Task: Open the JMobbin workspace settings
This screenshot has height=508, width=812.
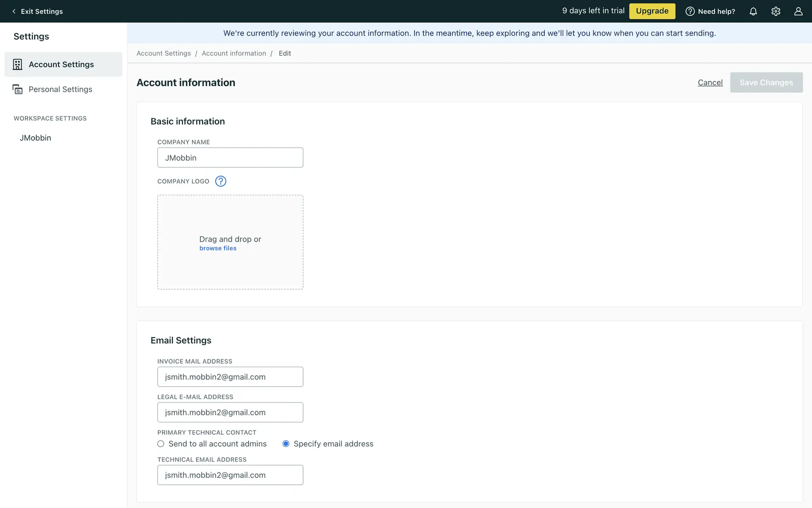Action: coord(36,138)
